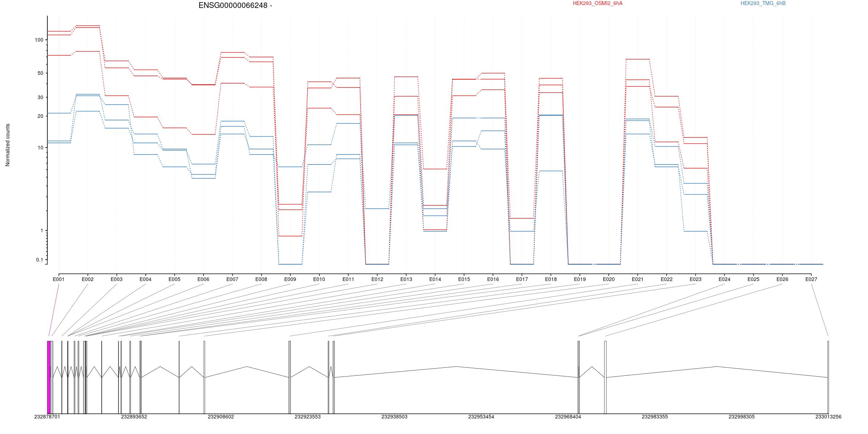Click genomic coordinate 232893652
This screenshot has height=434, width=868.
(134, 417)
